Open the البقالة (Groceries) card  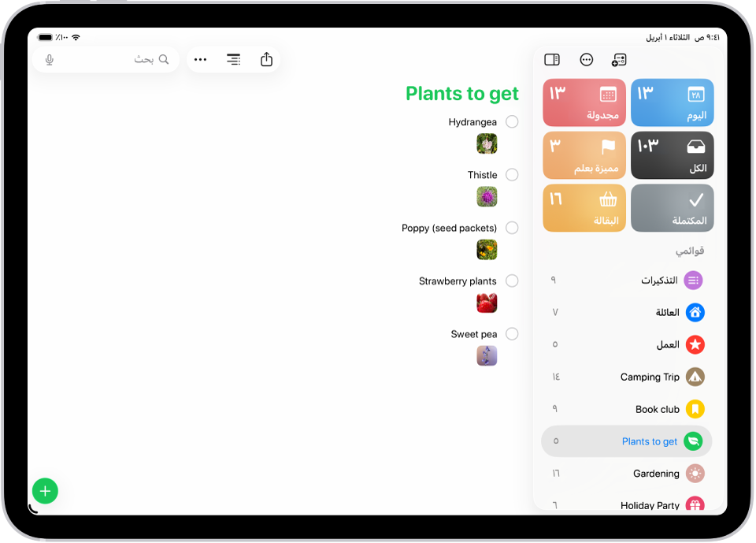584,207
